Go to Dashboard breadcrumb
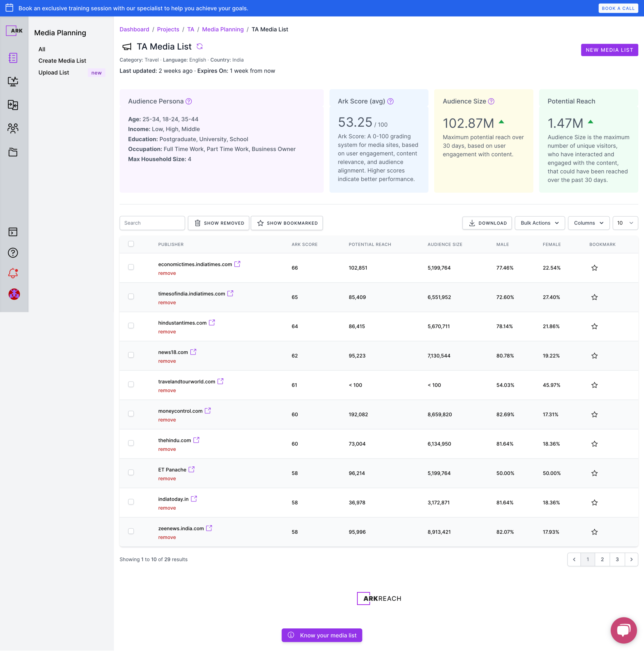The image size is (644, 651). tap(134, 29)
